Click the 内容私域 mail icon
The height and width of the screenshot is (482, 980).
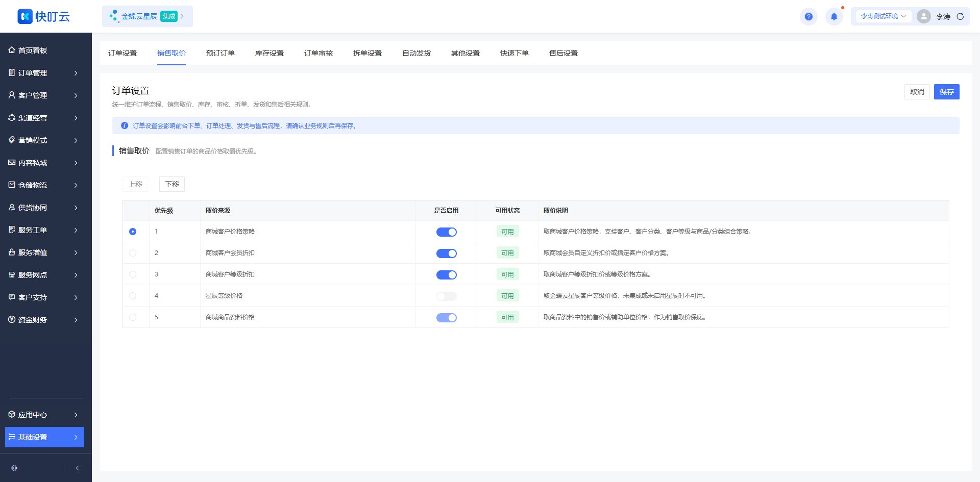pos(12,162)
